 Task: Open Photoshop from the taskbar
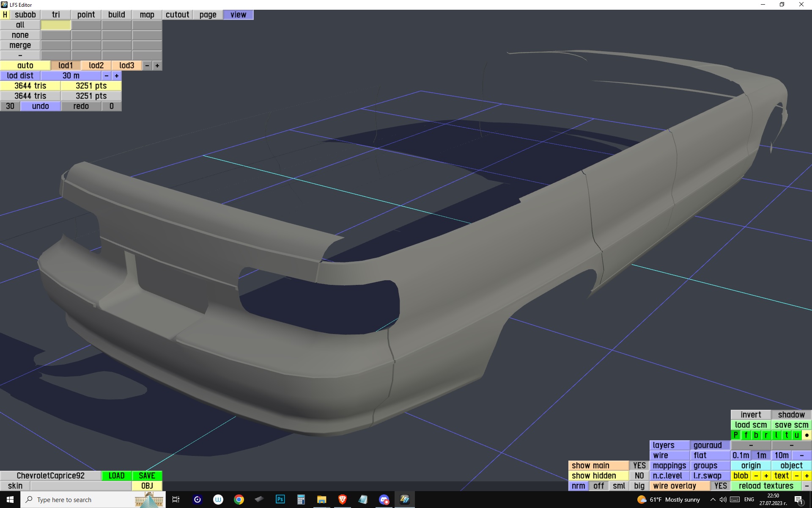(x=280, y=500)
